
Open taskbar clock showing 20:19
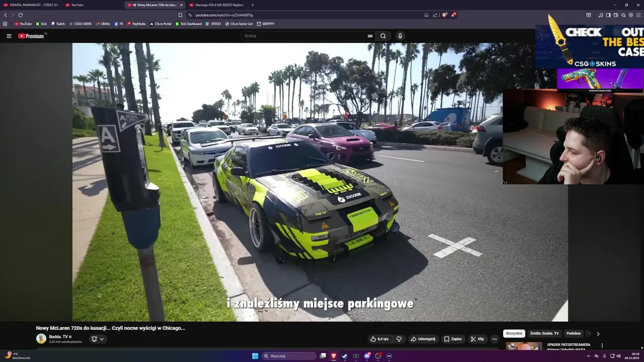(x=631, y=356)
